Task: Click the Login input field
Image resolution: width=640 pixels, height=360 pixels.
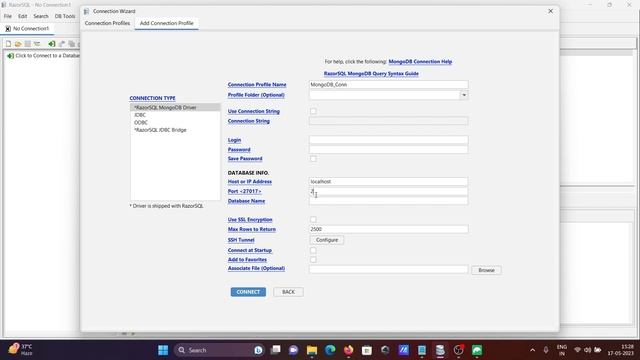Action: [389, 140]
